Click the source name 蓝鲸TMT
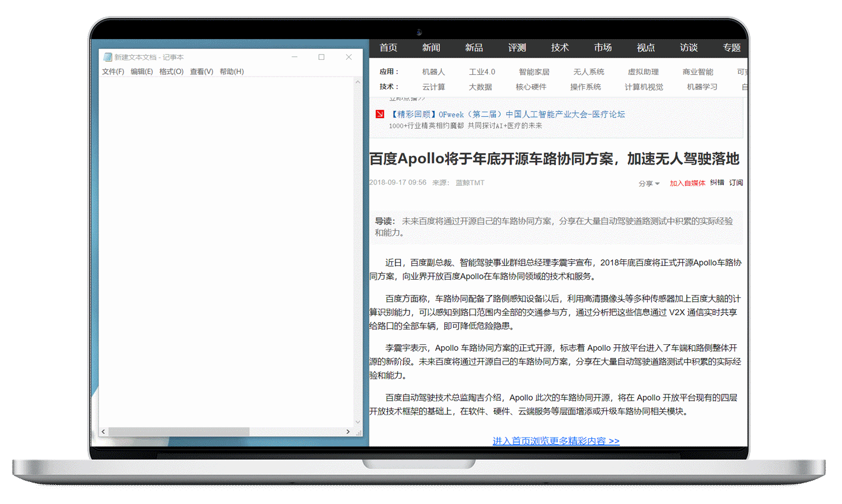Viewport: 842px width, 504px height. tap(470, 183)
